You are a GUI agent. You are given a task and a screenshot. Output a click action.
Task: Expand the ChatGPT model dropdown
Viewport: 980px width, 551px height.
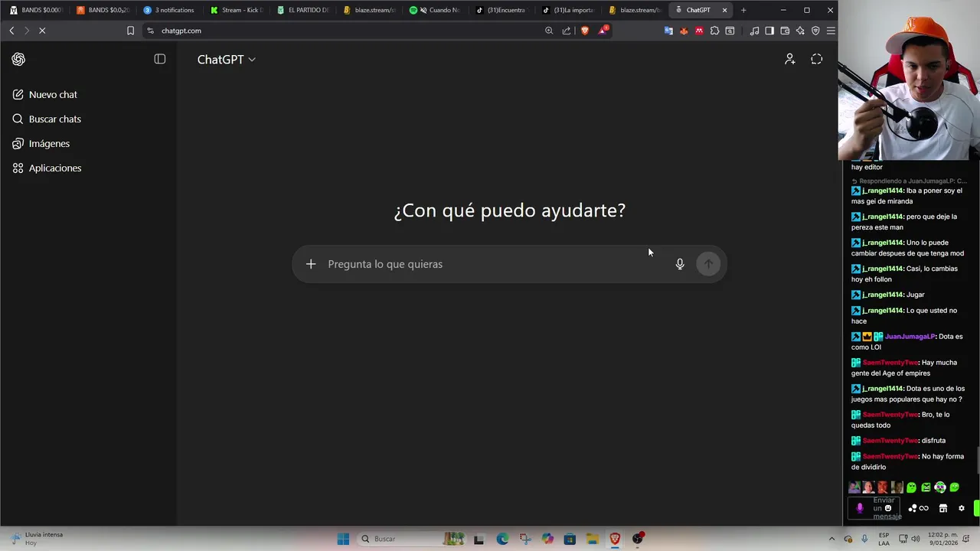pyautogui.click(x=226, y=59)
